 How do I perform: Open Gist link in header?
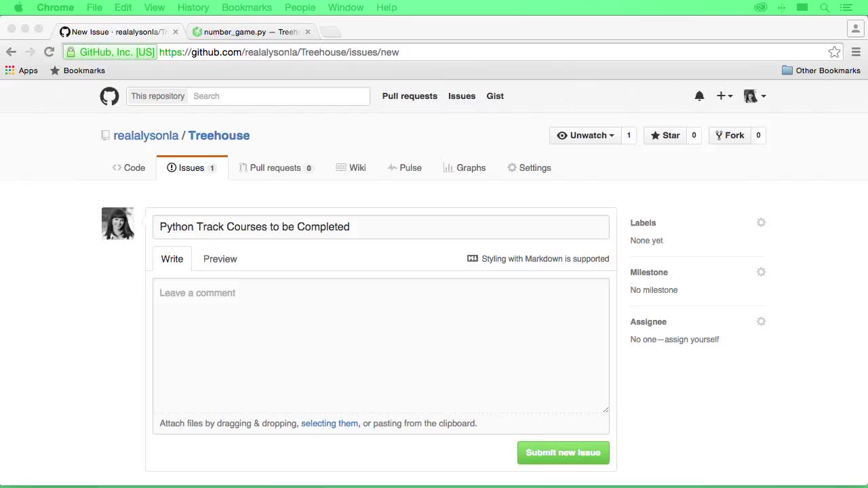pos(495,96)
